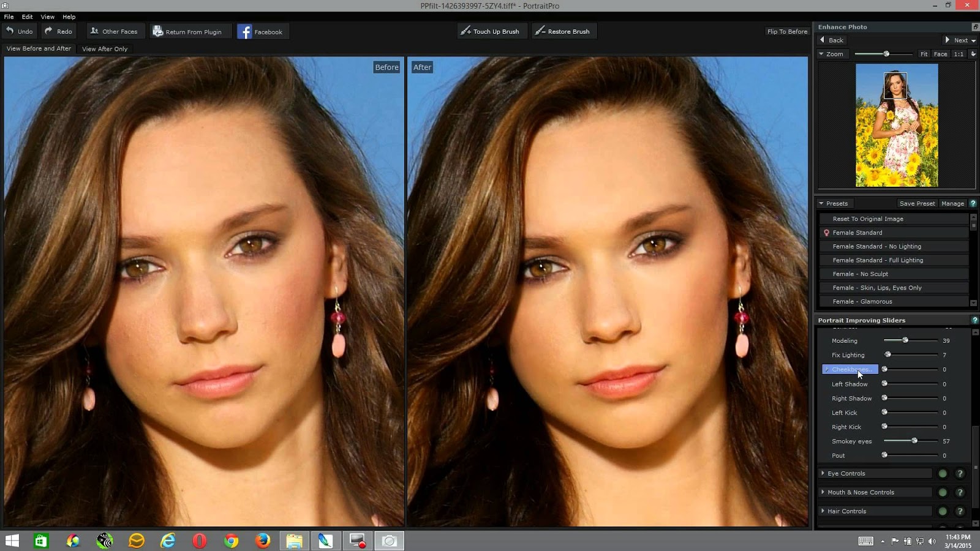Viewport: 980px width, 551px height.
Task: Expand Eye Controls section
Action: click(823, 473)
